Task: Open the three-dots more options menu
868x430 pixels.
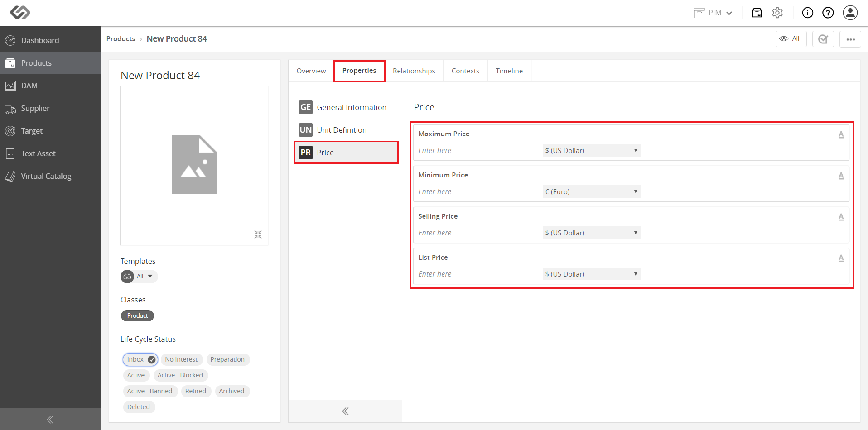Action: pyautogui.click(x=850, y=39)
